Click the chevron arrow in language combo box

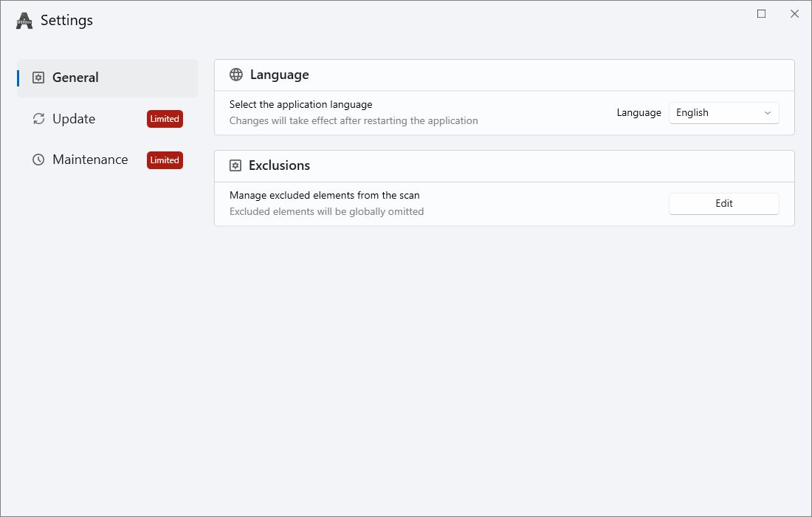coord(768,113)
